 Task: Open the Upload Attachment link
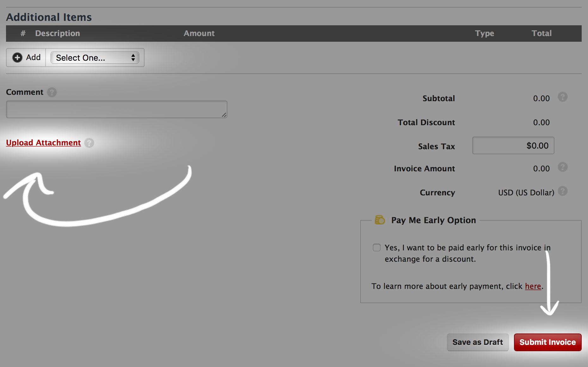(x=43, y=143)
